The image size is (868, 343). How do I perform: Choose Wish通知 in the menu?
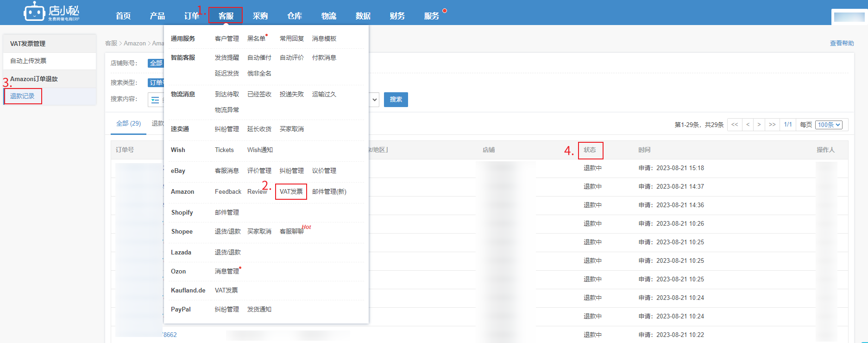(x=260, y=150)
